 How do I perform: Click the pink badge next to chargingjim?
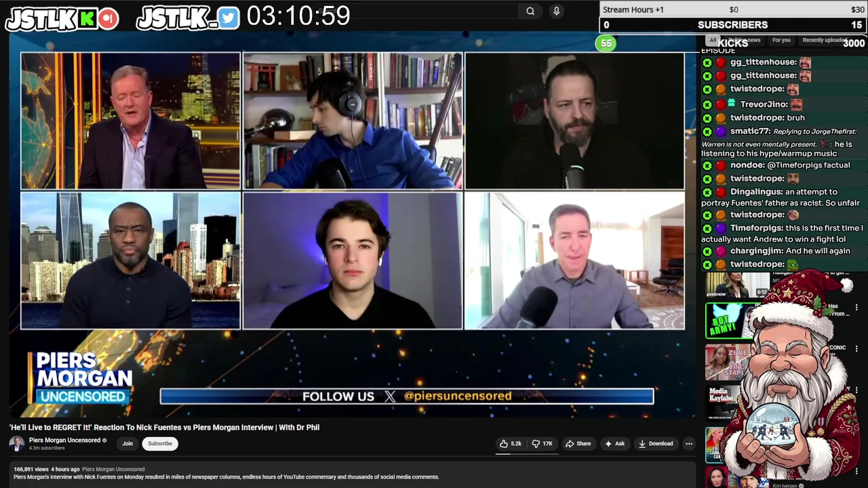721,251
